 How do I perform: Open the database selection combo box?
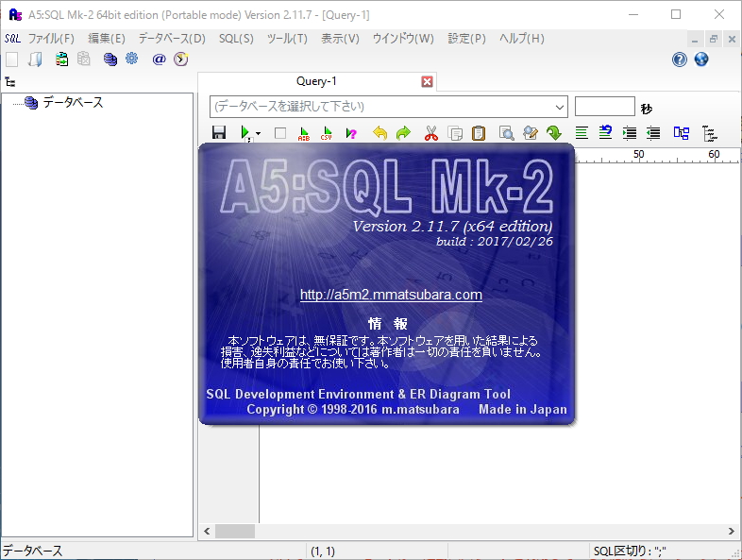click(389, 107)
